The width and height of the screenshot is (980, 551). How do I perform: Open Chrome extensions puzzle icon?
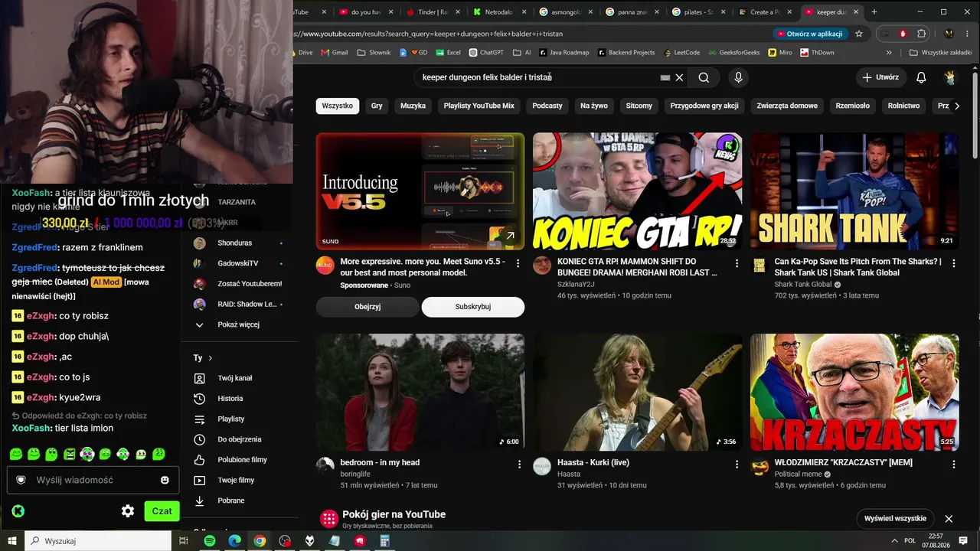(922, 34)
